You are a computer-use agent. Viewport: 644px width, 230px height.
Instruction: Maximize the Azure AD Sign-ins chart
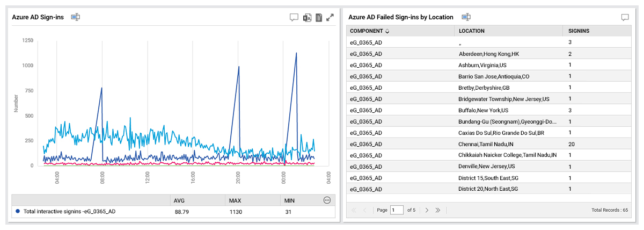click(x=331, y=17)
